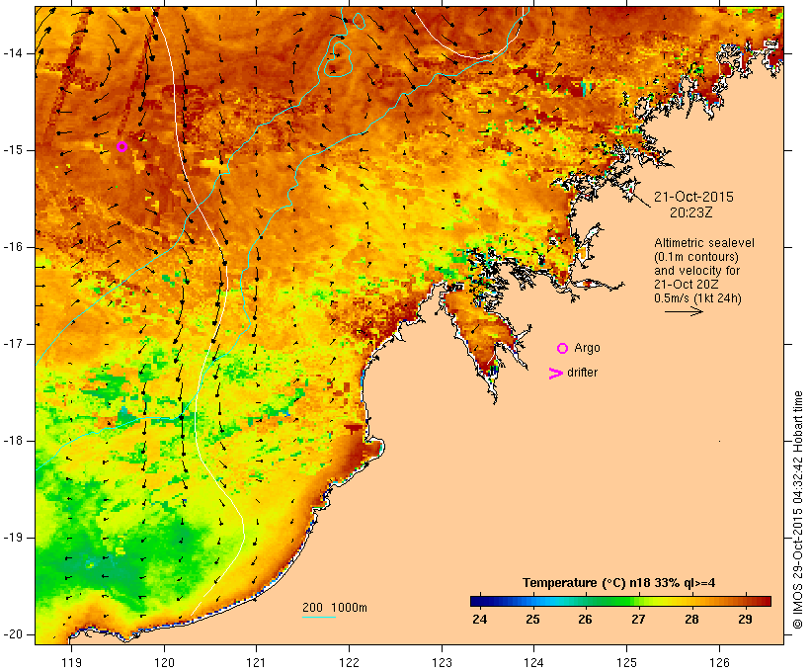This screenshot has width=810, height=672.
Task: Click the '124' longitude axis label
Action: 533,662
